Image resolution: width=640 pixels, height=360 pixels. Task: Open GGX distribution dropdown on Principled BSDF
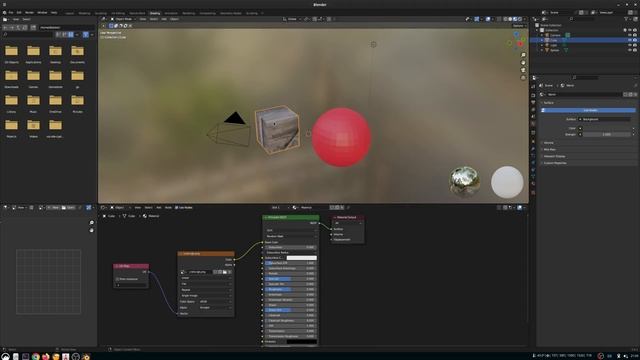point(291,230)
